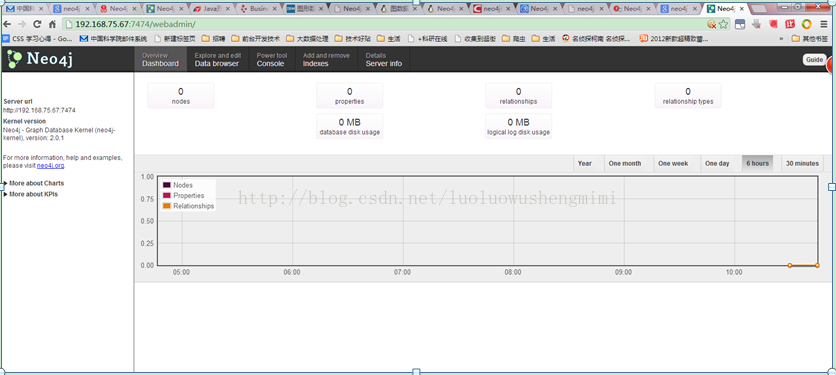
Task: Open the 收集到组街 bookmark
Action: point(476,38)
